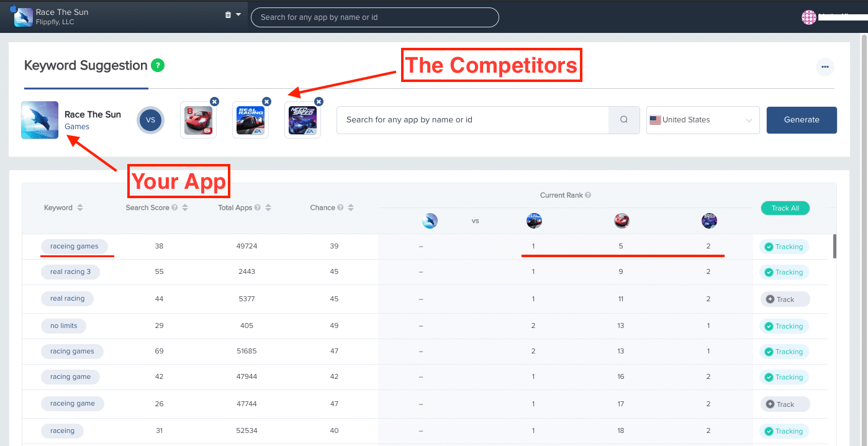Click the Real Racing rank column icon
Viewport: 868px width, 446px height.
pos(534,221)
